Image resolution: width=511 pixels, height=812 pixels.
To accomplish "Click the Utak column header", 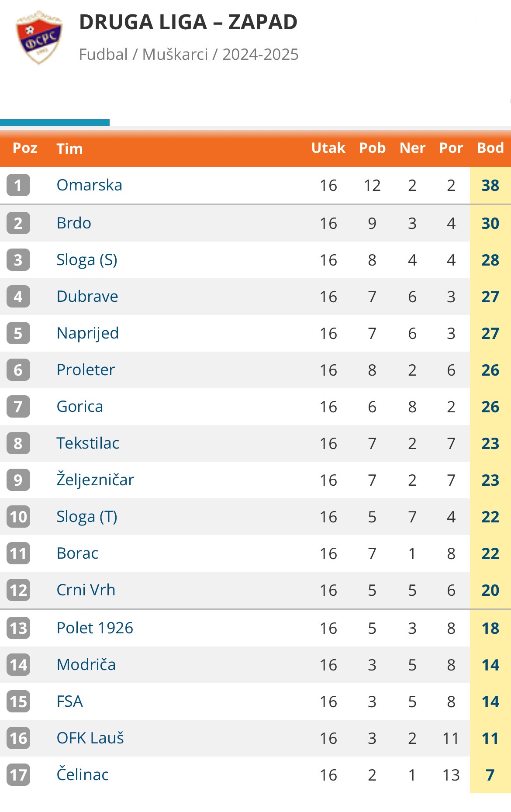I will [328, 148].
